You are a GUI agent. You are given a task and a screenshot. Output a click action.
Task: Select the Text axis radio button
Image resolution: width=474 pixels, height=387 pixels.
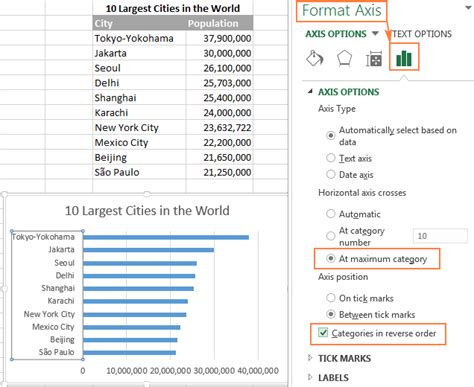331,158
